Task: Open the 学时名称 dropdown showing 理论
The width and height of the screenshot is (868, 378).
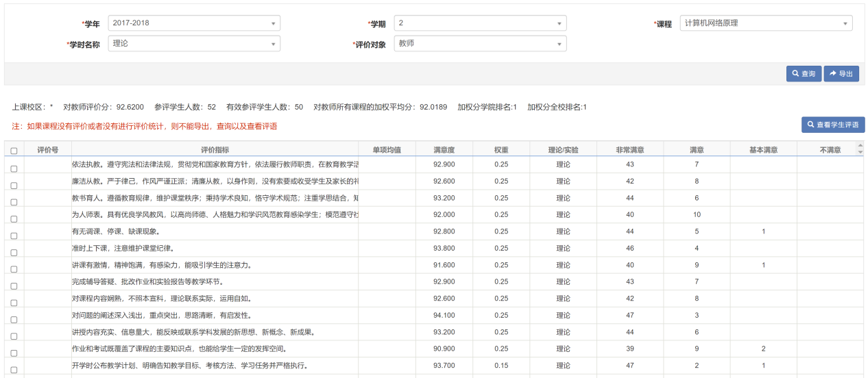Action: tap(194, 44)
